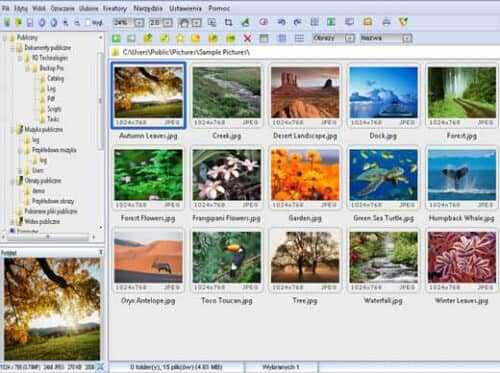Image resolution: width=500 pixels, height=373 pixels.
Task: Click the copy to folder icon
Action: click(213, 38)
